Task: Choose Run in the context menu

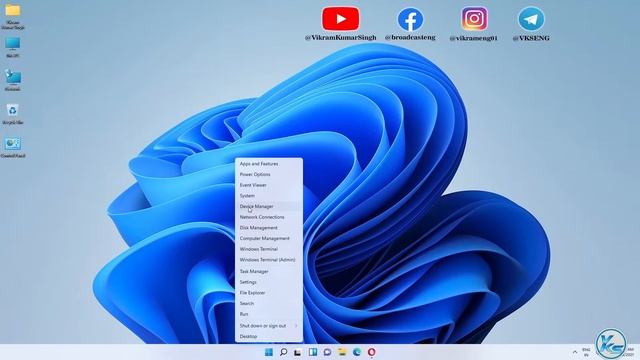Action: (x=269, y=314)
